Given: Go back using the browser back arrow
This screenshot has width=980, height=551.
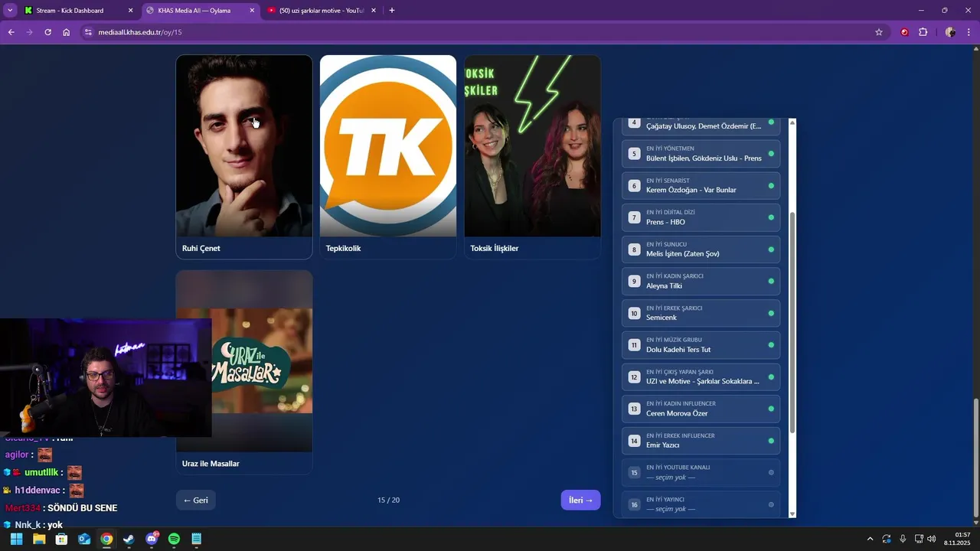Looking at the screenshot, I should click(11, 32).
